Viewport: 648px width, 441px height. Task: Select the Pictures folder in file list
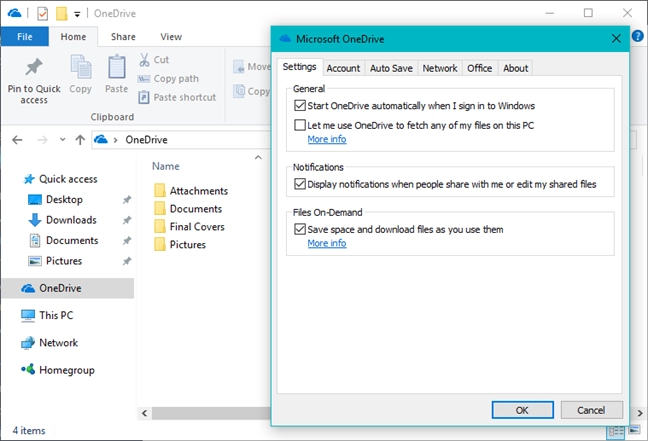tap(180, 245)
